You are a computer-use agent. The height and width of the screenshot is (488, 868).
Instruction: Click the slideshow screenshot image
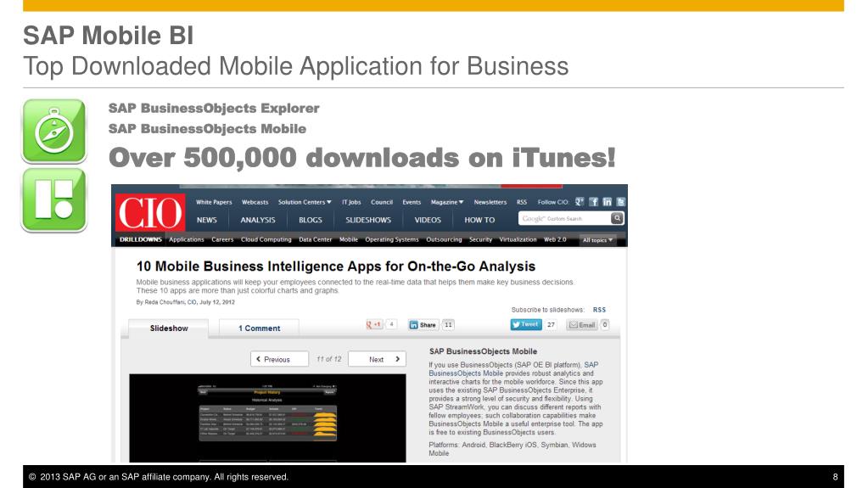click(267, 418)
